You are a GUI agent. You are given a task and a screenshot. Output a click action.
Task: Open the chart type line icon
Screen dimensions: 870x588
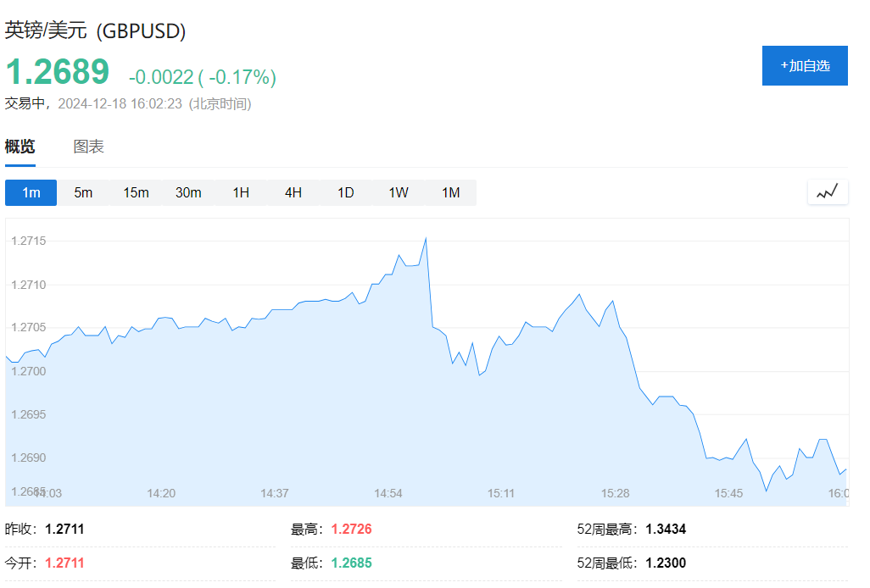tap(827, 192)
